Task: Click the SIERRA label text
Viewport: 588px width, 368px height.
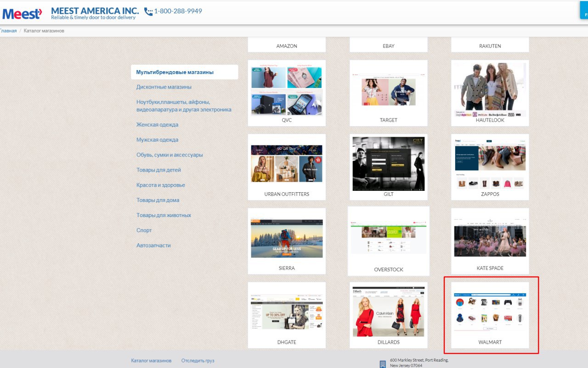Action: [287, 268]
